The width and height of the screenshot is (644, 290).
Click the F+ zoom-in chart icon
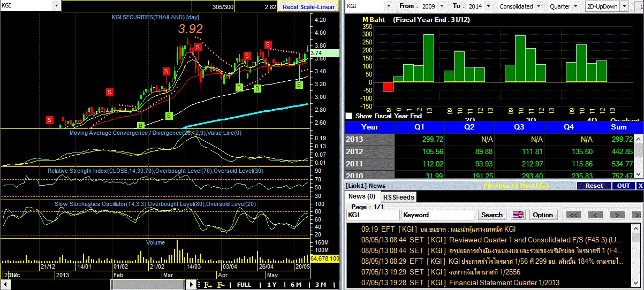(208, 285)
